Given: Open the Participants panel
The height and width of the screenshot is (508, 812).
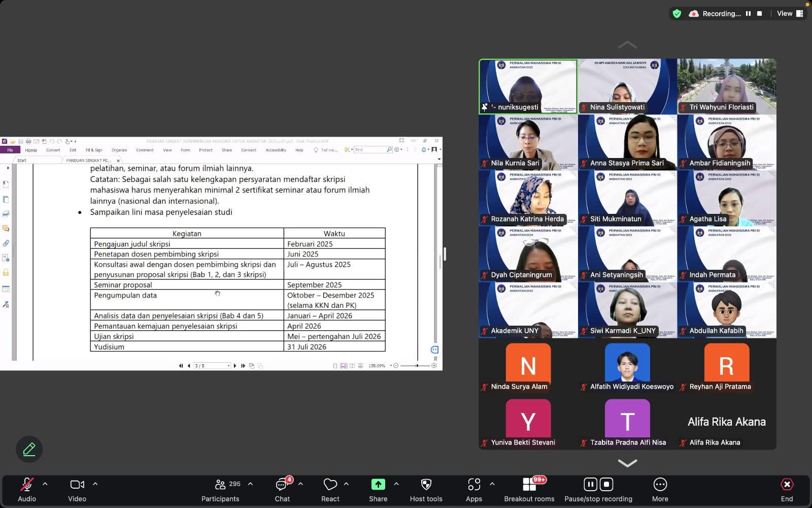Looking at the screenshot, I should pos(220,490).
